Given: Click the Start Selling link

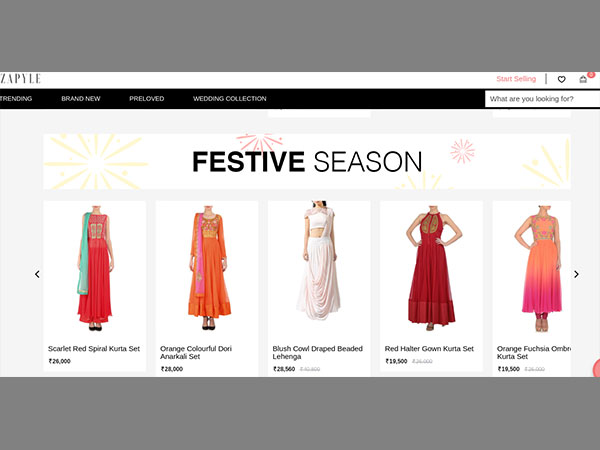Looking at the screenshot, I should [516, 79].
